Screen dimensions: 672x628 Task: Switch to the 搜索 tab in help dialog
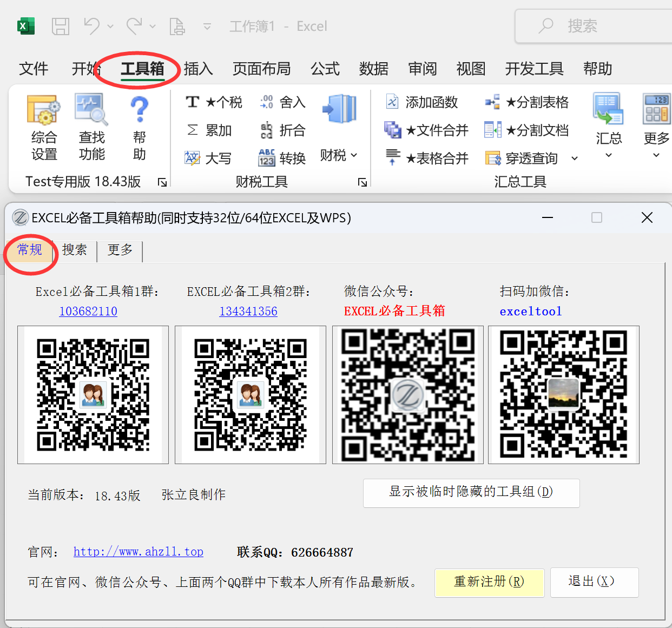75,250
